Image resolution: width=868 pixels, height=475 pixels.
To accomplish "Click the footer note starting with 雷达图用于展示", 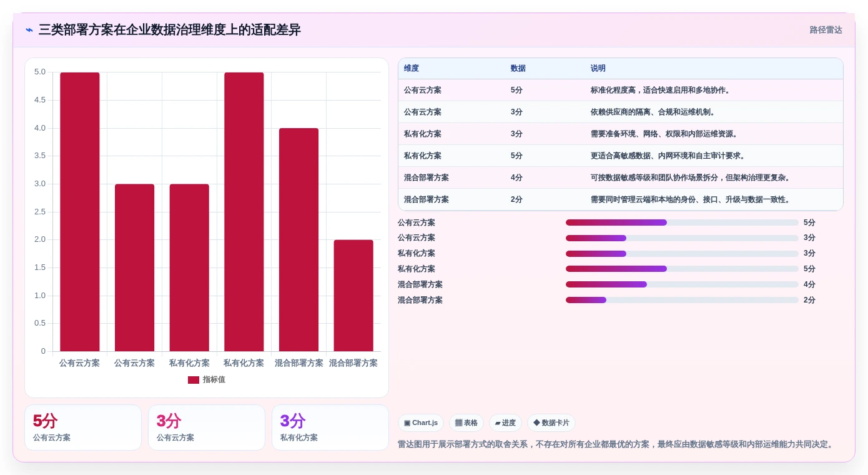I will (x=616, y=444).
